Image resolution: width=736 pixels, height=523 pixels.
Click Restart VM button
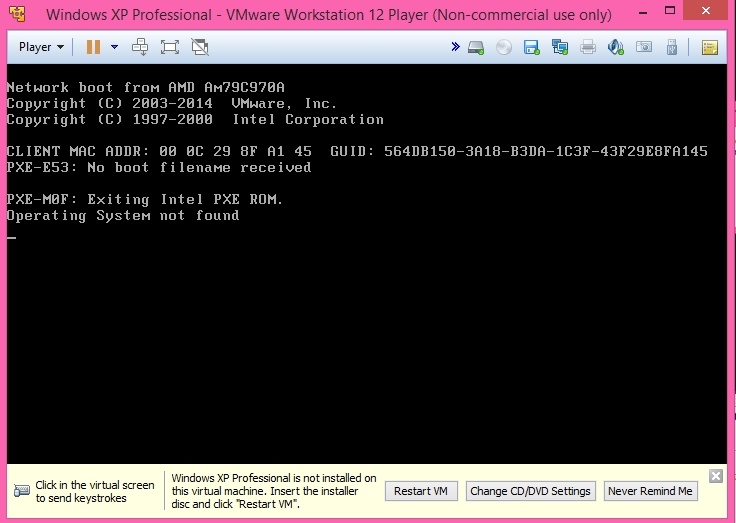tap(421, 491)
